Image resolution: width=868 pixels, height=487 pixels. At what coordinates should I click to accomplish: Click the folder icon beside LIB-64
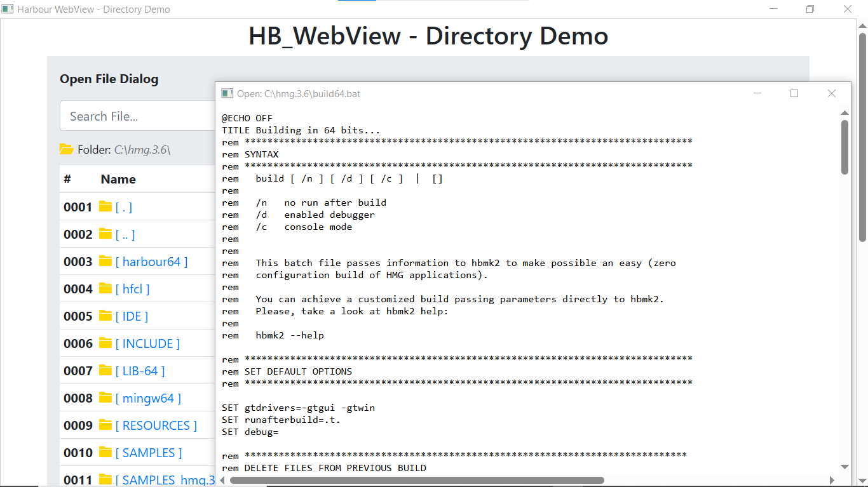point(105,370)
